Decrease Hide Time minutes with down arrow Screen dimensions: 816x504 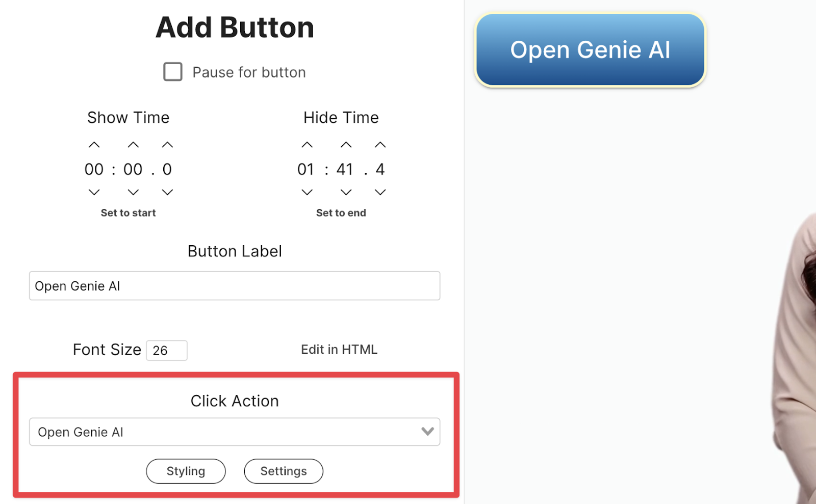coord(307,192)
